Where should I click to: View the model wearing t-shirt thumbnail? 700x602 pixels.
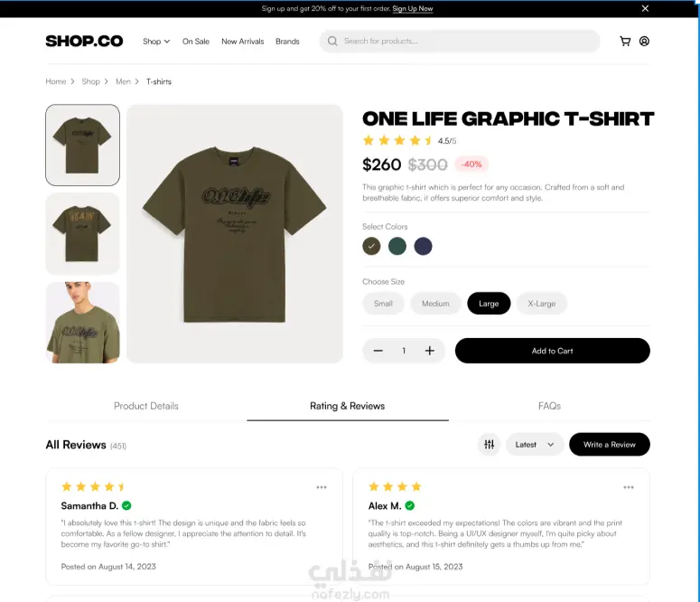(x=82, y=322)
